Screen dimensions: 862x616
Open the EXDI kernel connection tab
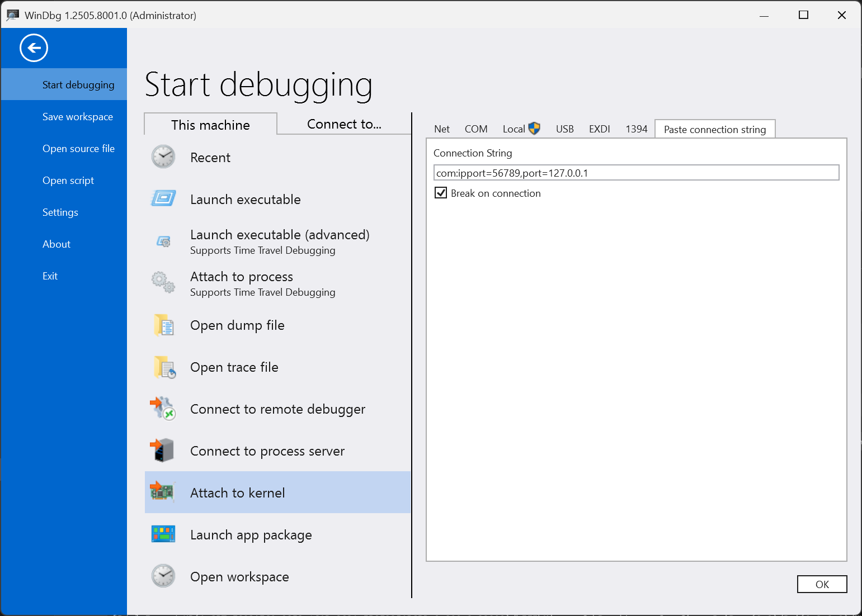tap(599, 129)
